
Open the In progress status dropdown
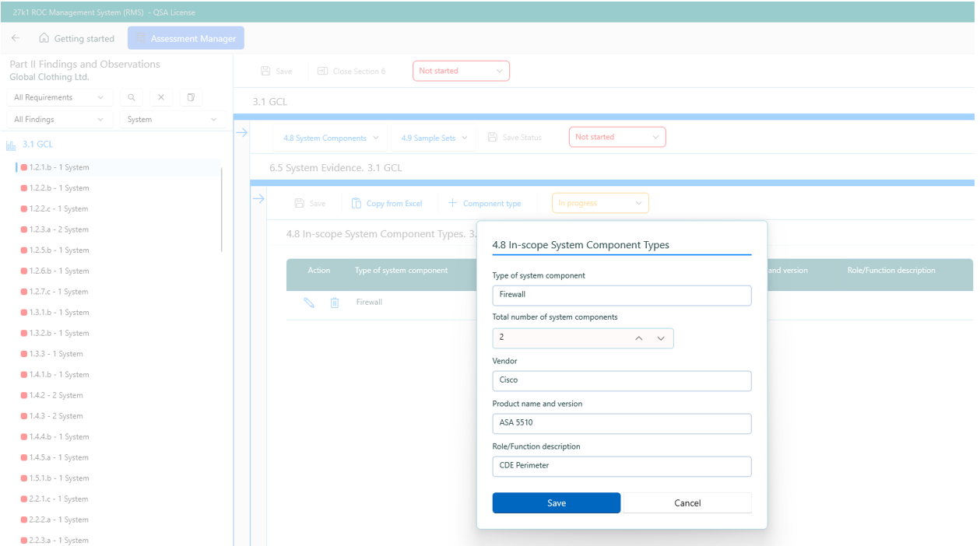(600, 203)
